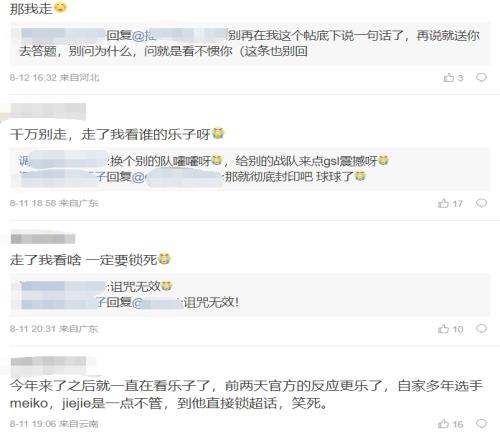The width and height of the screenshot is (500, 440).
Task: Like the comment with 10 likes
Action: click(x=450, y=329)
